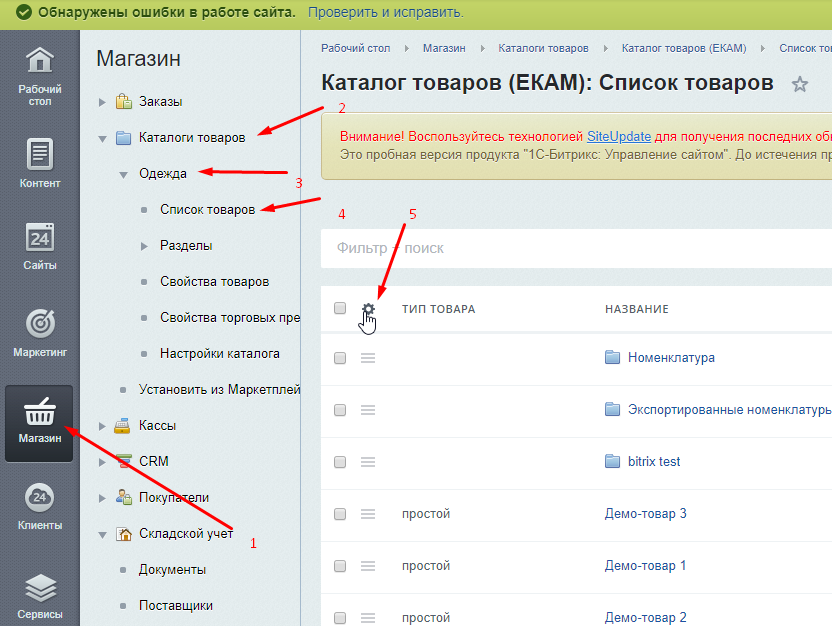The height and width of the screenshot is (626, 832).
Task: Expand the Покупатели tree node
Action: (102, 498)
